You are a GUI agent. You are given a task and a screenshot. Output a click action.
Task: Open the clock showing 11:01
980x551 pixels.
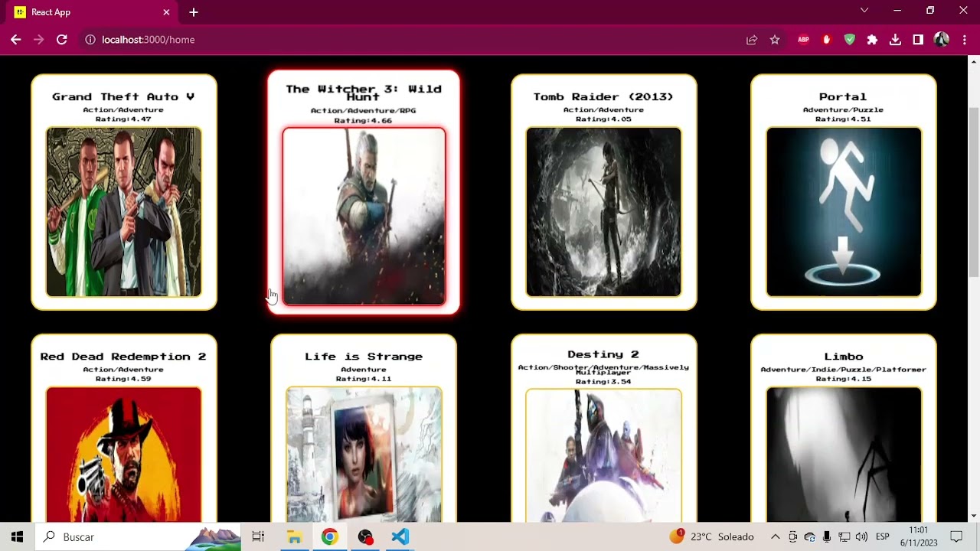tap(919, 536)
